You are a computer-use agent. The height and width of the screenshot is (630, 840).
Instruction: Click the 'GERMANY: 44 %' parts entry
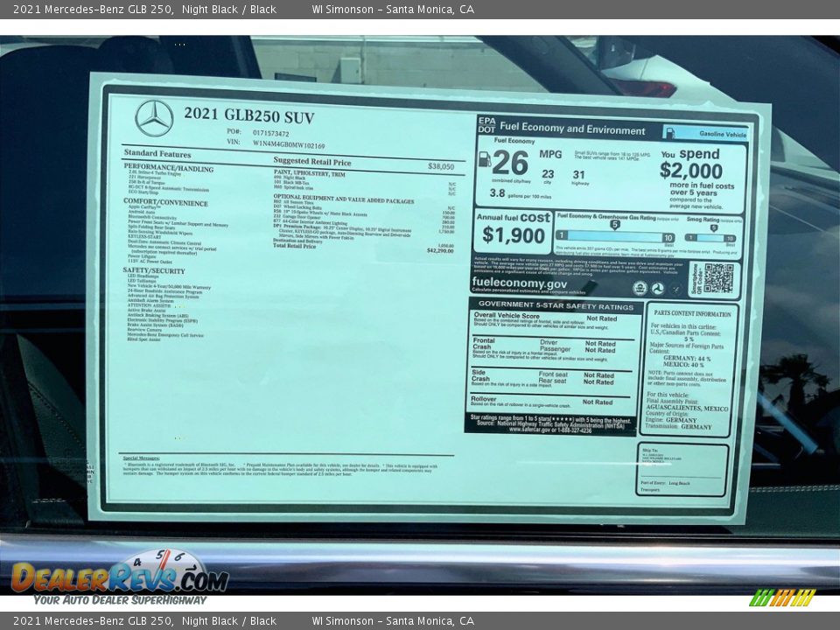coord(687,359)
